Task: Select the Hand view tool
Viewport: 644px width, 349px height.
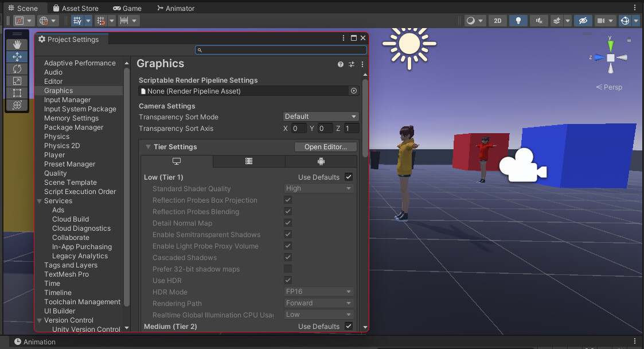Action: (x=17, y=44)
